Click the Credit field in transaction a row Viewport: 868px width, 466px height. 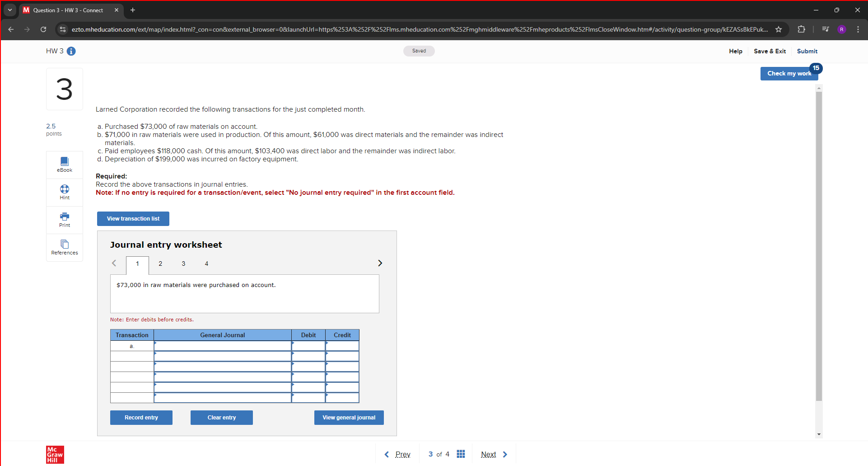coord(342,346)
